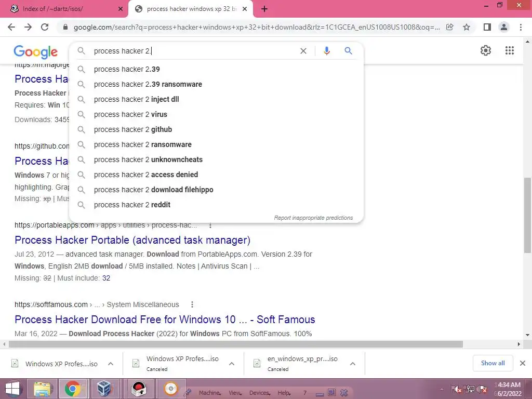Open File Explorer from the taskbar
532x399 pixels.
[x=43, y=389]
